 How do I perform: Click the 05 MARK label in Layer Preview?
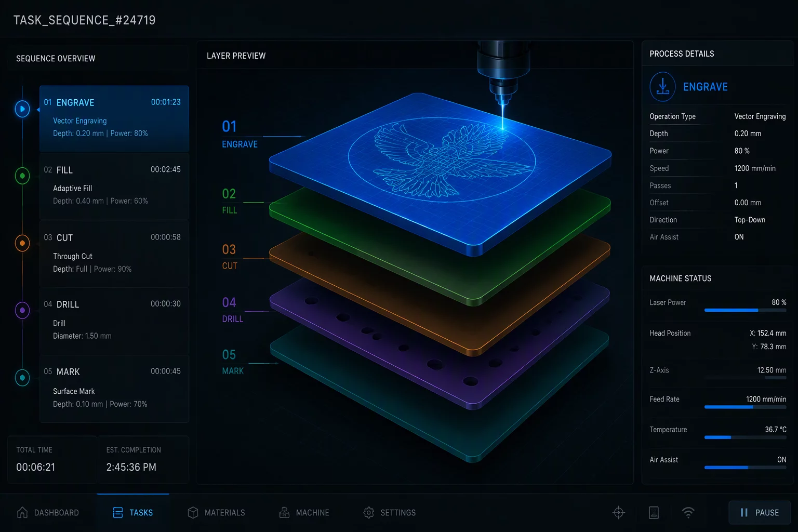(x=232, y=363)
